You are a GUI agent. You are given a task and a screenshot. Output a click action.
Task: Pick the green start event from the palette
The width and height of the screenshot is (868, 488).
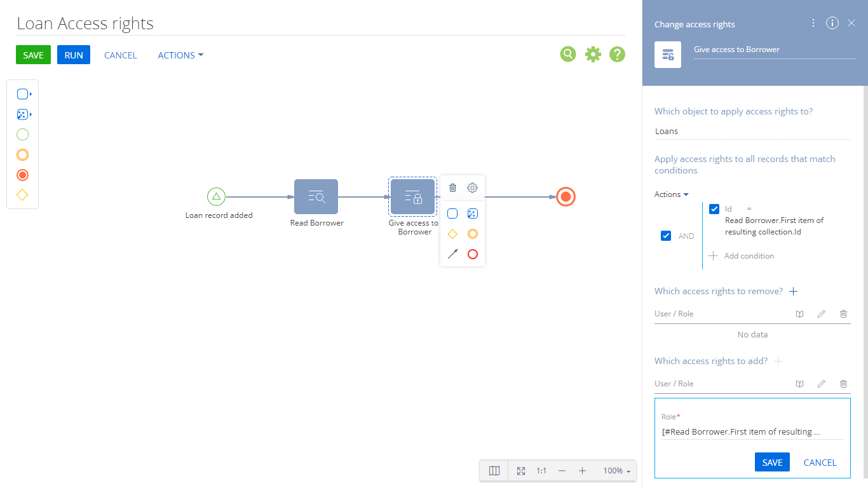[x=22, y=135]
